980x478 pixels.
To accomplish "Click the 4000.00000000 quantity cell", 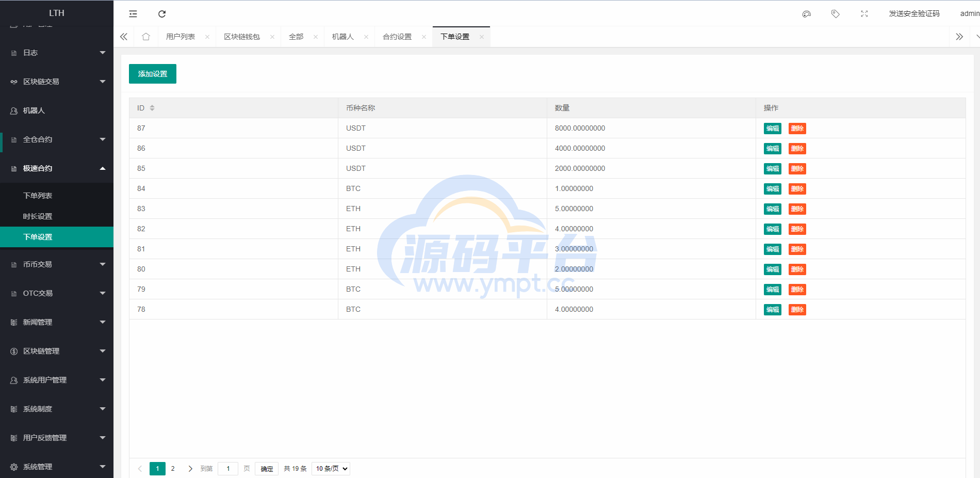I will [651, 148].
